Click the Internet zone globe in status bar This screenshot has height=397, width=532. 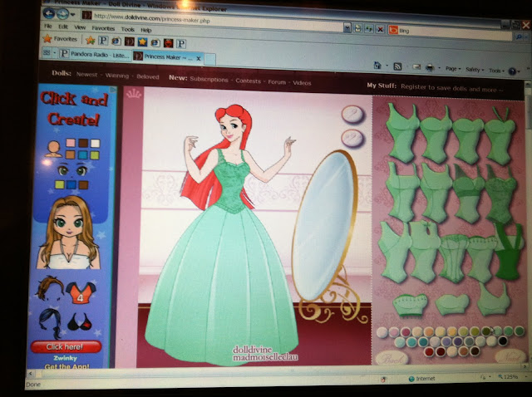click(412, 379)
